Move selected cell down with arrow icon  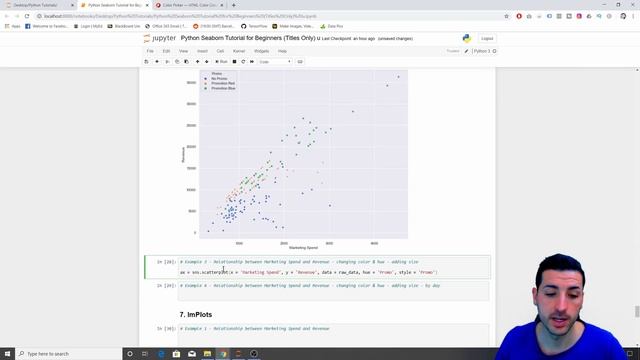tap(207, 62)
